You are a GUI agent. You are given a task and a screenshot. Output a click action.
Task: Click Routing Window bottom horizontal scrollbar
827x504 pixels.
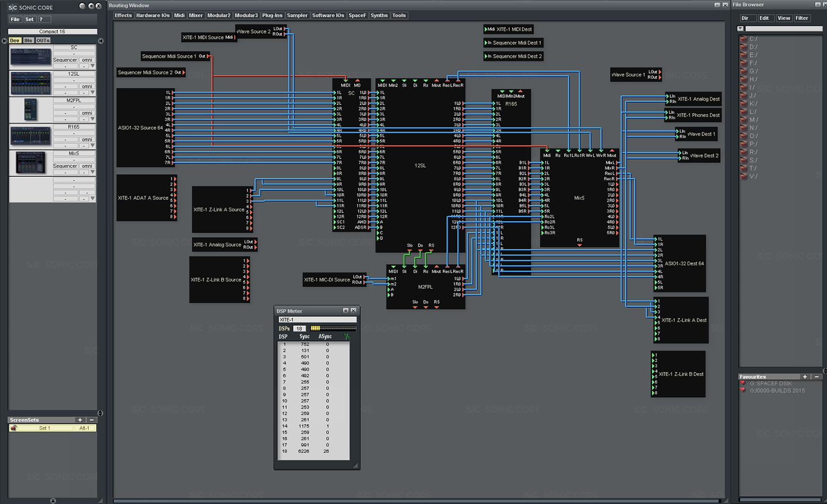click(417, 501)
